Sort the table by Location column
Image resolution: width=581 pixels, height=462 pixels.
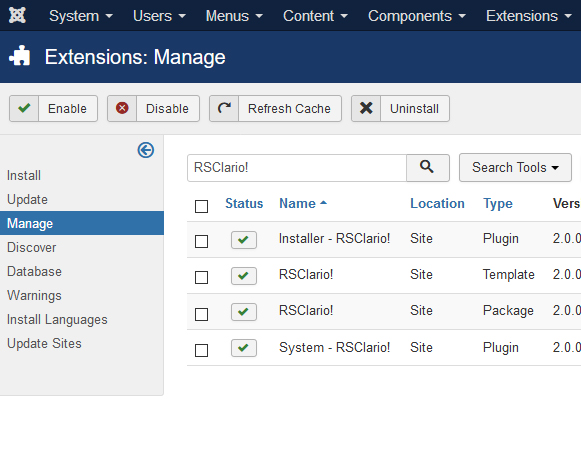pos(437,203)
